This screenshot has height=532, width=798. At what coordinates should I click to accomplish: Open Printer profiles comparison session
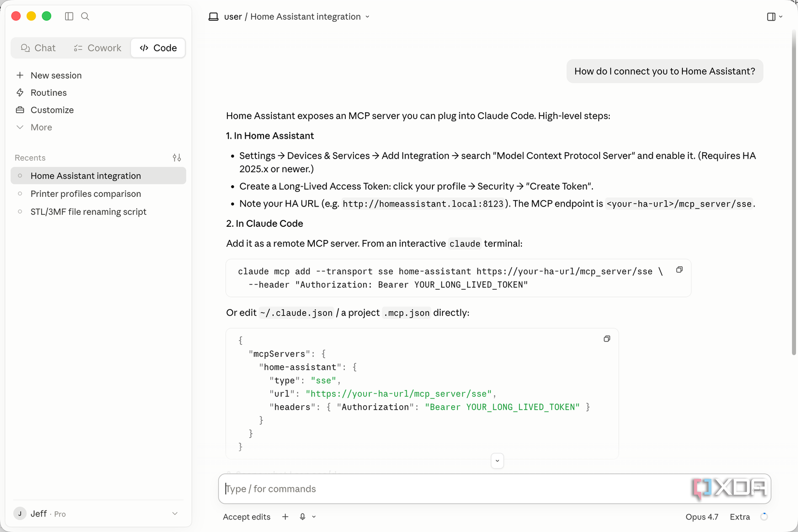99,194
